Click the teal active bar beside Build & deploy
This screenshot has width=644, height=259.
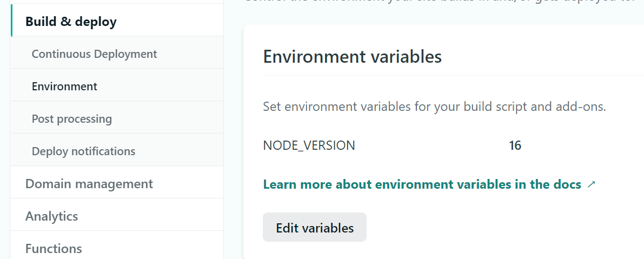coord(11,22)
